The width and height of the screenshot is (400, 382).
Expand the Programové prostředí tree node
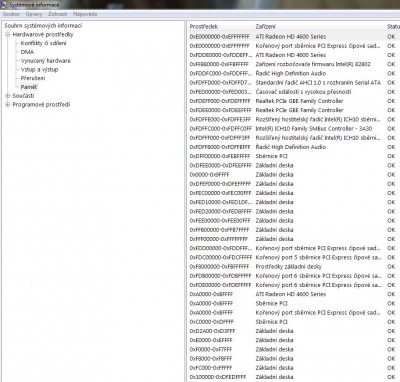[8, 104]
